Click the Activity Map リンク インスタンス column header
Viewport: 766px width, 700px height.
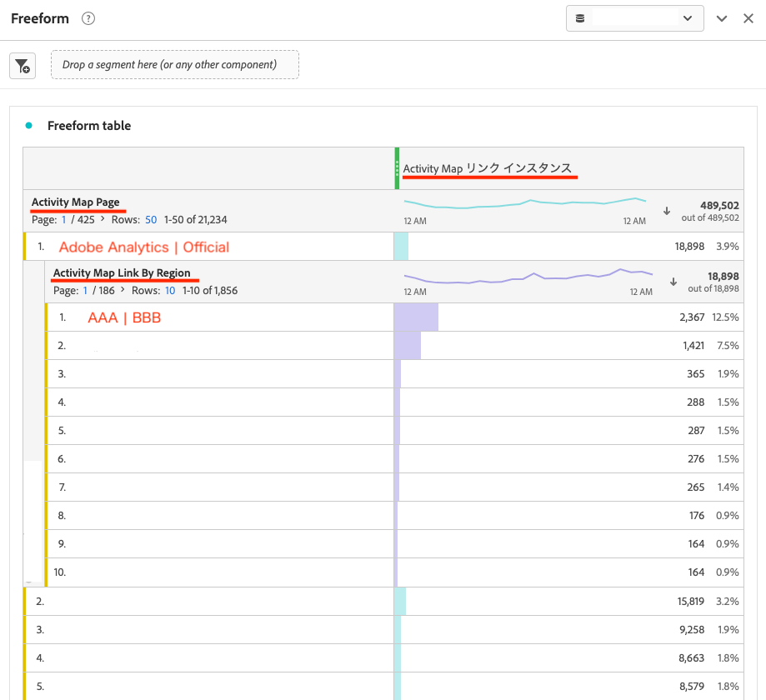[x=487, y=168]
